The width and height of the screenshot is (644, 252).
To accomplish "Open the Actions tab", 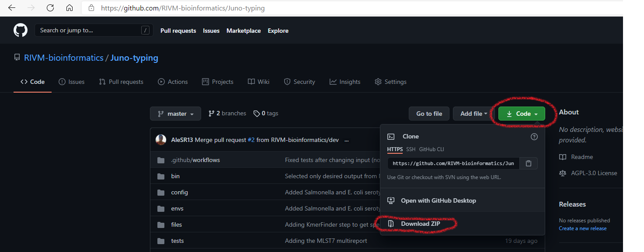I will [173, 82].
